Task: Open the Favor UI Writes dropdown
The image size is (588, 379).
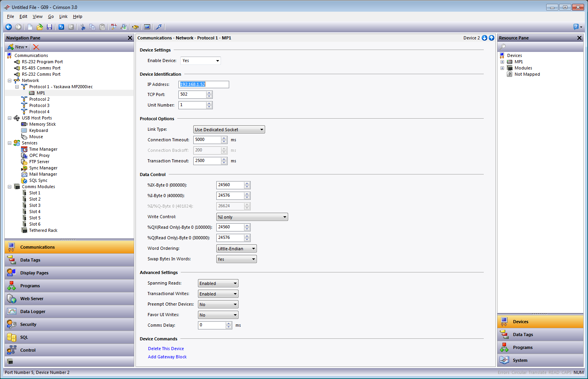Action: click(x=218, y=315)
